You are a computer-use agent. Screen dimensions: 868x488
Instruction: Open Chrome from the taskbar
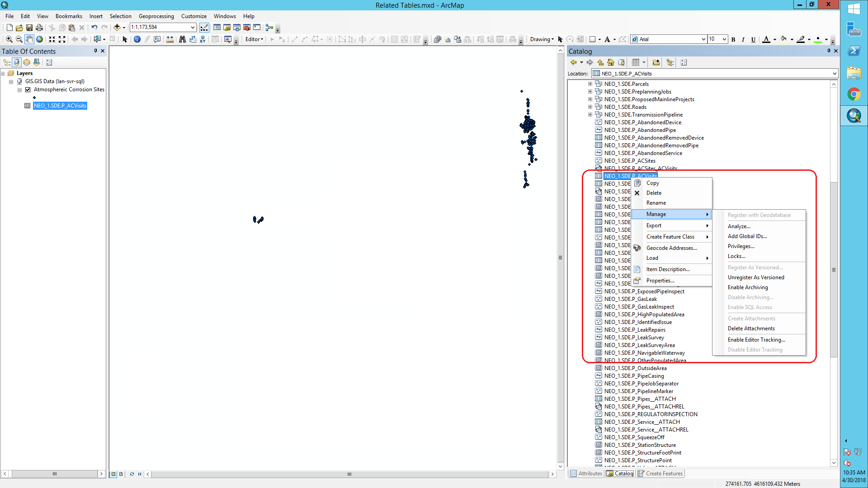(x=854, y=94)
